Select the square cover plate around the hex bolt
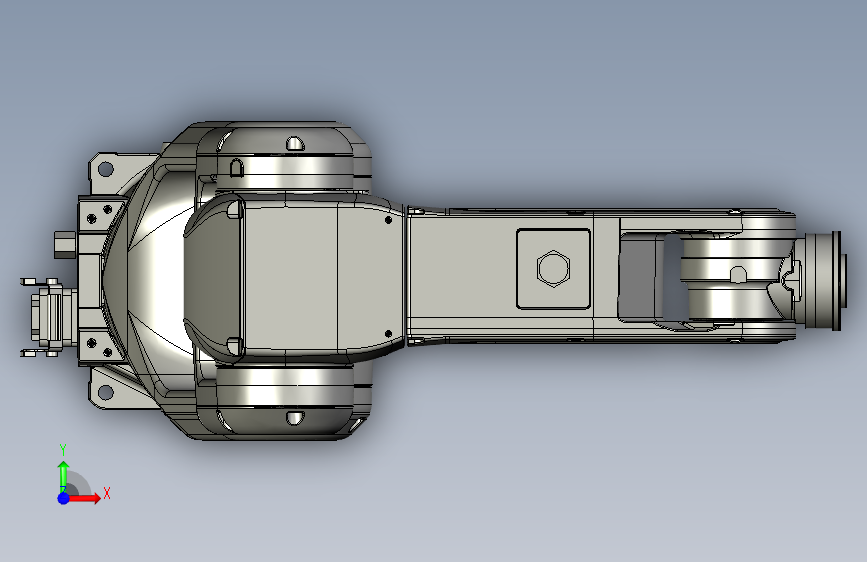The image size is (867, 562). [553, 269]
